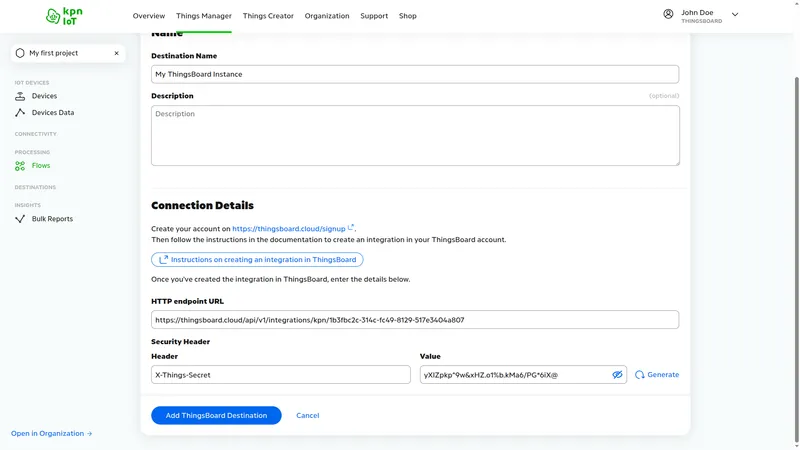Open Devices in the sidebar
800x450 pixels.
44,96
